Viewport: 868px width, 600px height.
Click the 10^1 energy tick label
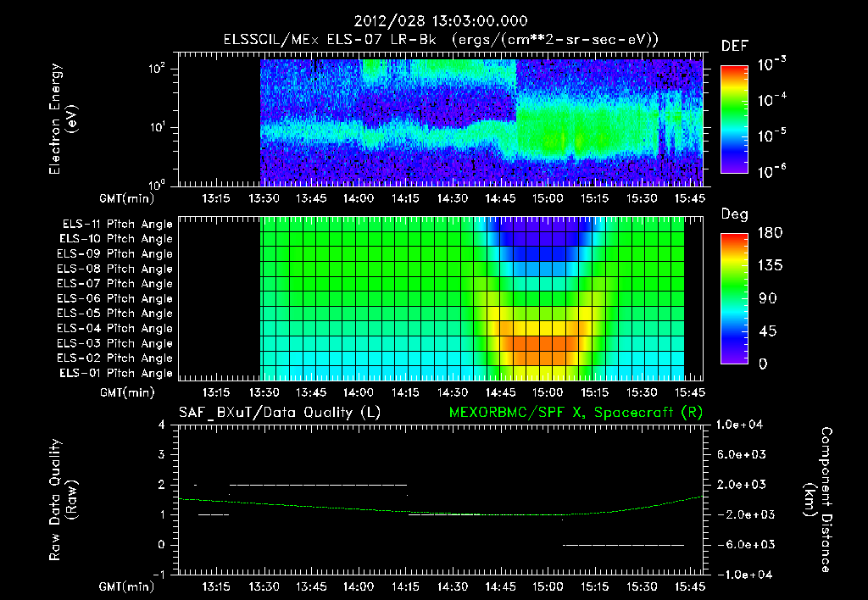pos(157,127)
